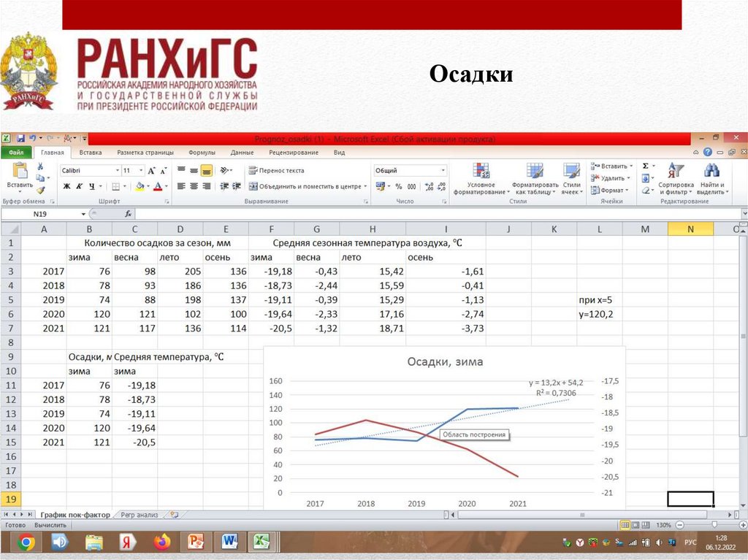Toggle italic formatting (К)
The width and height of the screenshot is (748, 560).
click(x=80, y=186)
